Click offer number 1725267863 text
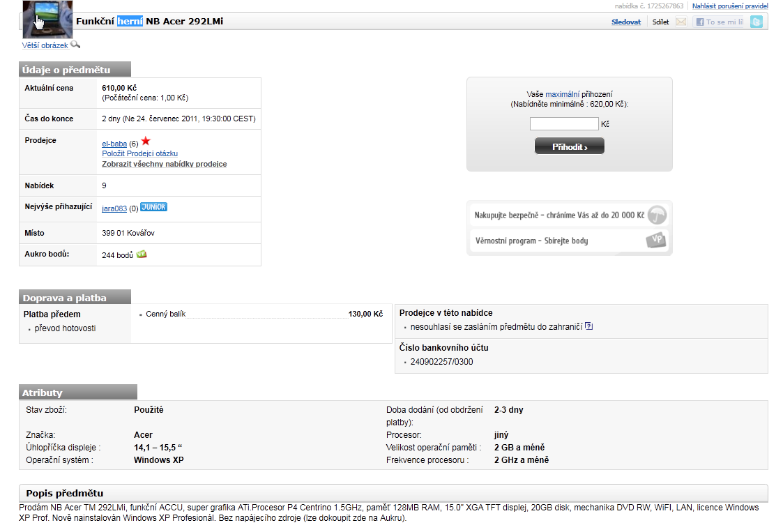This screenshot has width=783, height=532. [649, 6]
